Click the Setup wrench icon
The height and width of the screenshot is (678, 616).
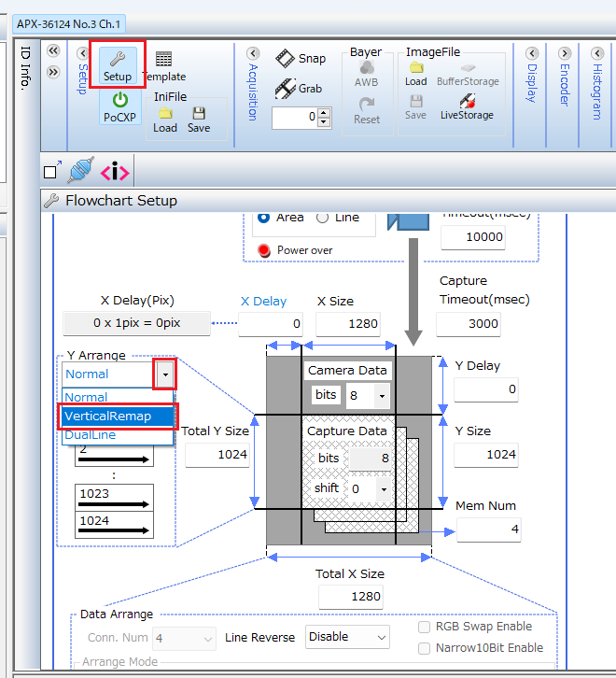[x=118, y=59]
